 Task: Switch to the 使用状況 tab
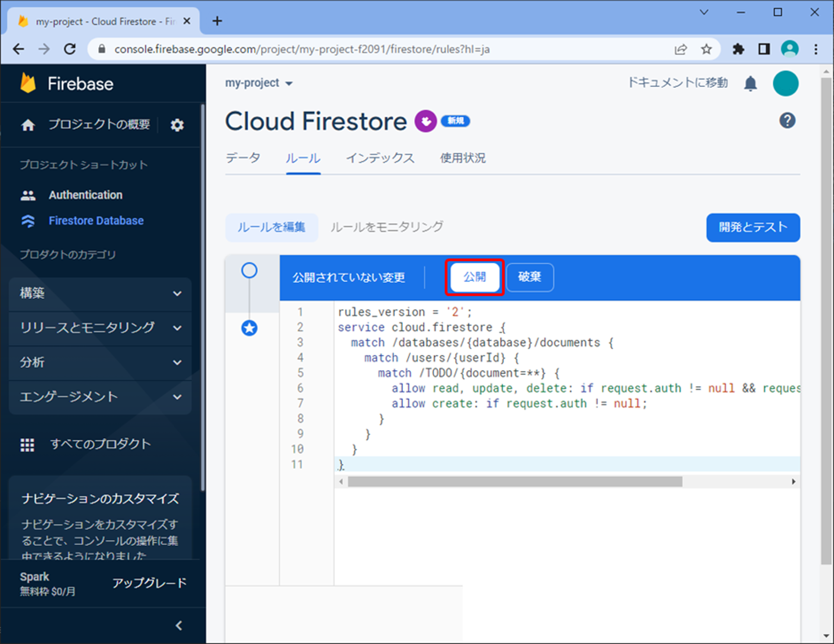pyautogui.click(x=463, y=158)
